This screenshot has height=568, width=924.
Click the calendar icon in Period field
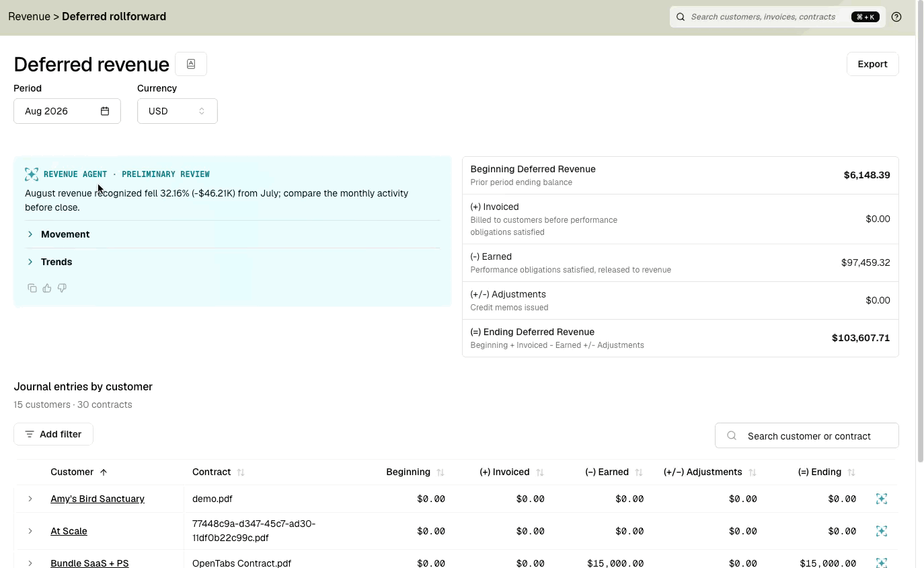(x=105, y=111)
